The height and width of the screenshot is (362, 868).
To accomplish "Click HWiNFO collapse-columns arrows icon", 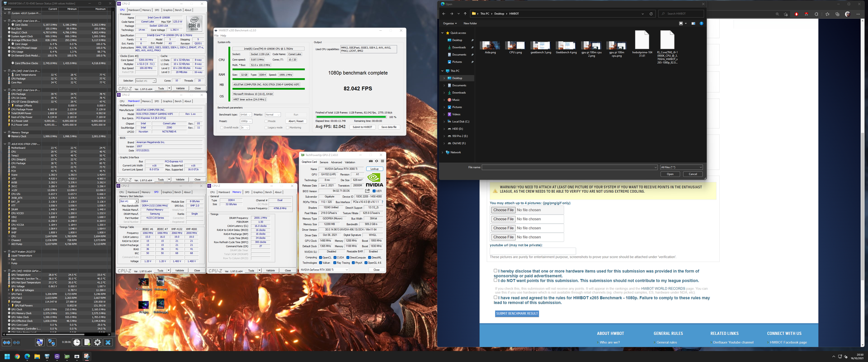I will click(16, 343).
